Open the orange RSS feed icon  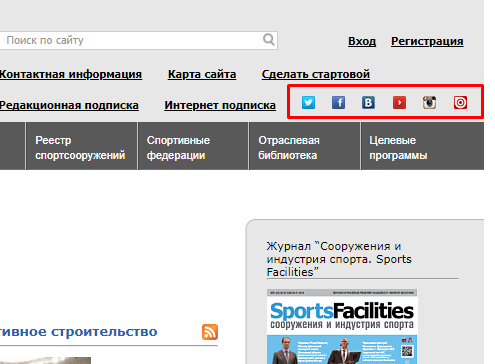click(210, 332)
